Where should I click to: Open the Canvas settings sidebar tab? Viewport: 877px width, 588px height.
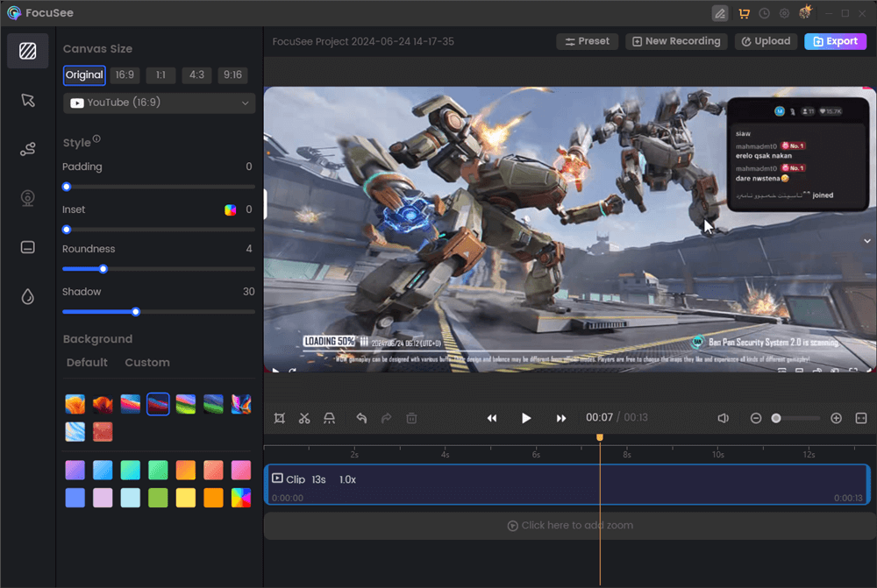point(27,51)
